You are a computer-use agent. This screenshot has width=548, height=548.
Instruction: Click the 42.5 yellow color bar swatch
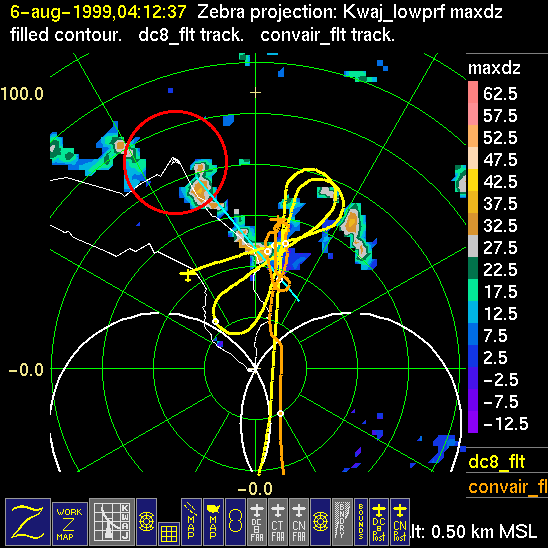click(473, 180)
